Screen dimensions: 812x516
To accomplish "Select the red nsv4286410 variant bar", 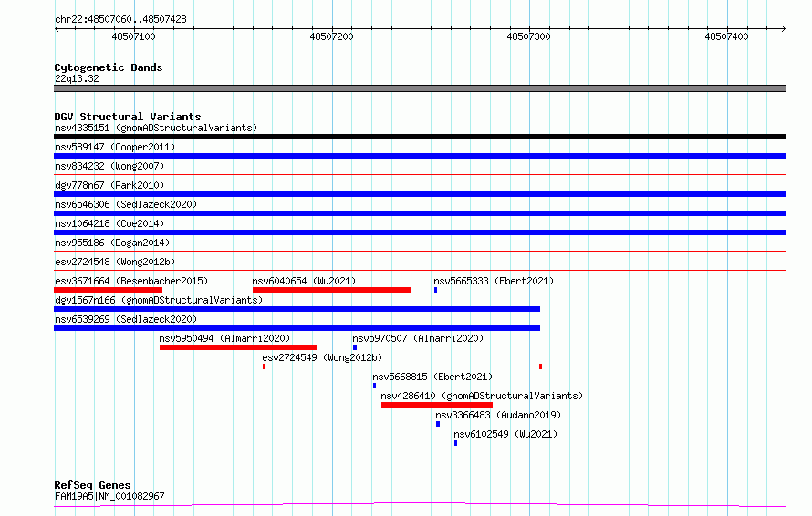I will point(437,405).
